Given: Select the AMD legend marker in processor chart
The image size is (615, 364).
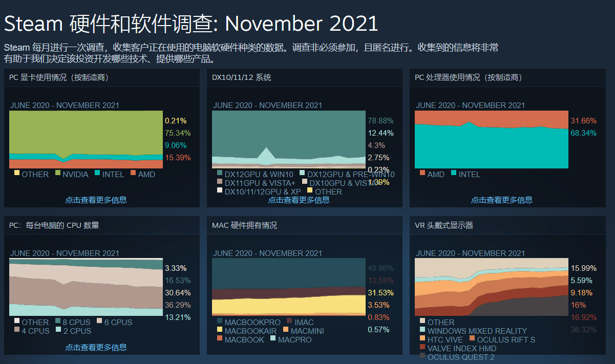Looking at the screenshot, I should point(422,174).
